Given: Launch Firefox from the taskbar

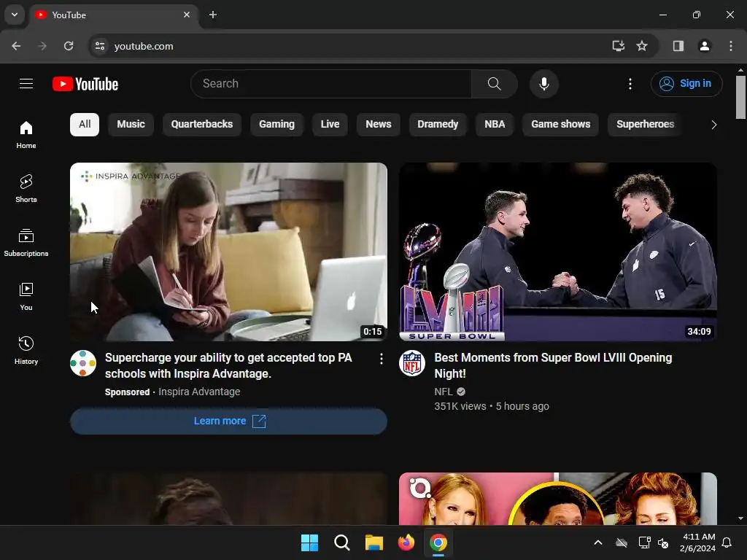Looking at the screenshot, I should (406, 542).
